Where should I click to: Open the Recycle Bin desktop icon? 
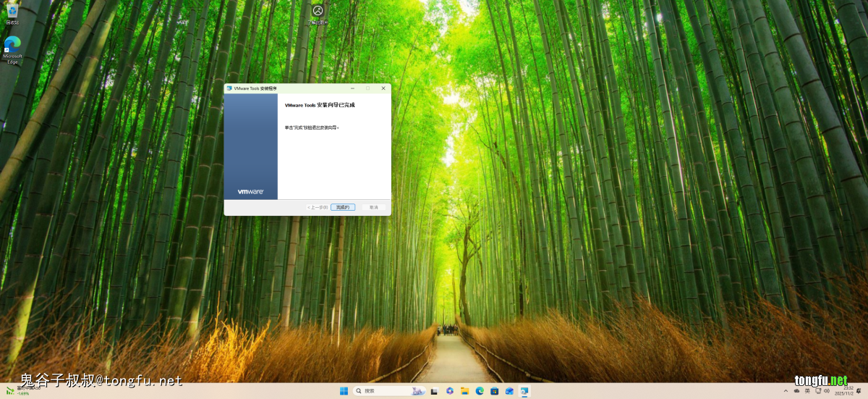12,14
